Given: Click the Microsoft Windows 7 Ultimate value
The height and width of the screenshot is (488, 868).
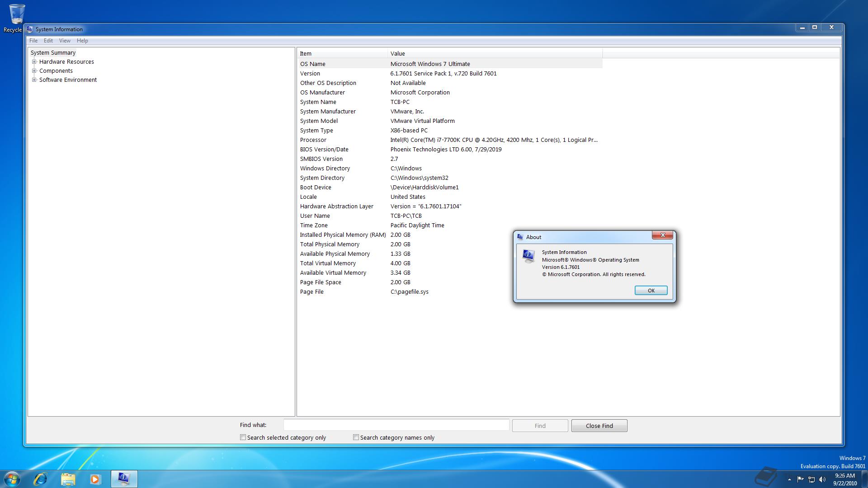Looking at the screenshot, I should (x=430, y=64).
